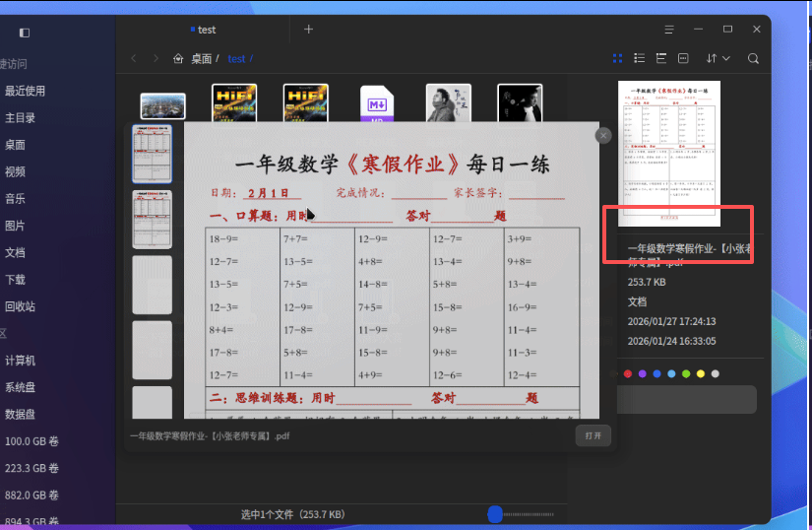
Task: Toggle the sidebar panel icon
Action: coord(25,33)
